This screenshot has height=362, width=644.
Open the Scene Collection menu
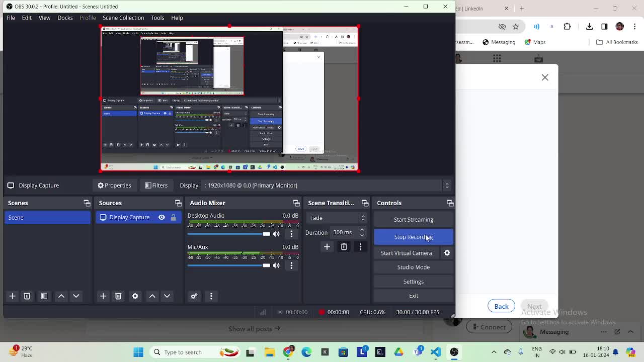click(123, 18)
